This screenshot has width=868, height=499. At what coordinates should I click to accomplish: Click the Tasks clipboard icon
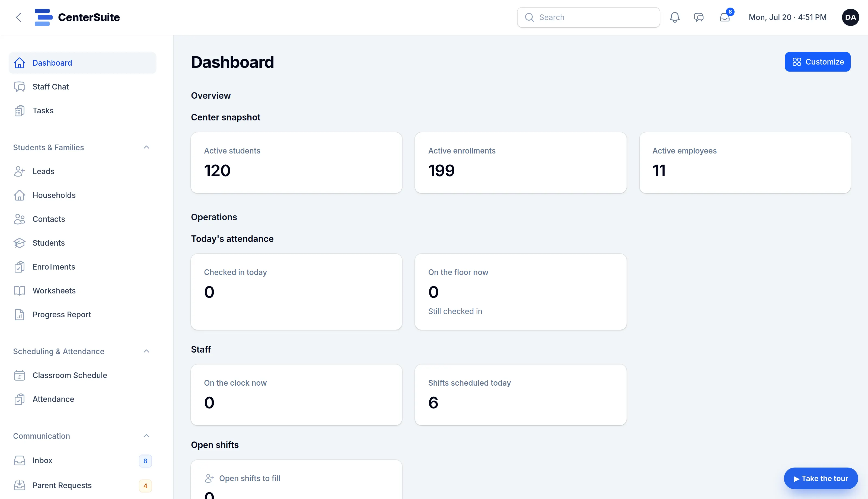pos(20,111)
